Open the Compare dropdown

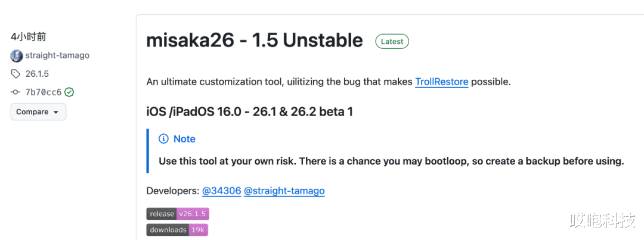pos(38,112)
